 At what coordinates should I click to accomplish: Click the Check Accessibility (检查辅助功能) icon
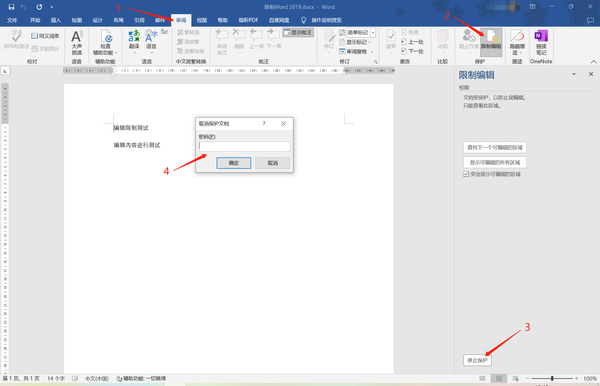105,42
